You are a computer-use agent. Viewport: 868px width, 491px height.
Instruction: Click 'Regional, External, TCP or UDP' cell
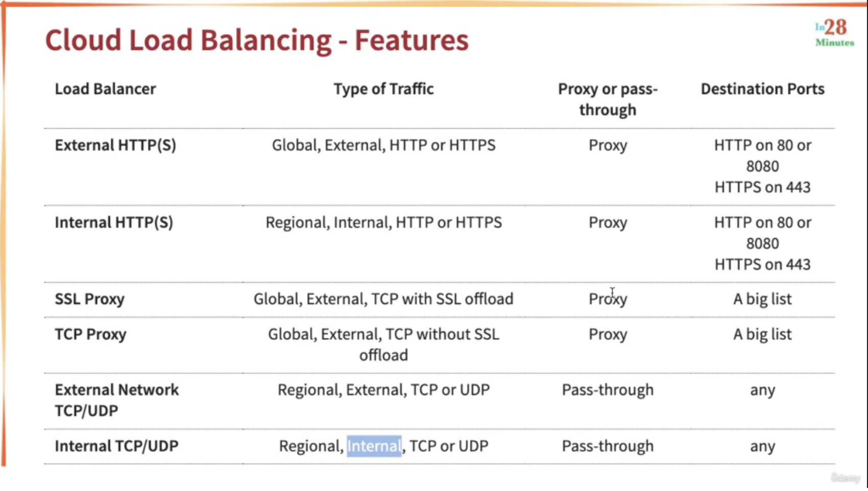coord(383,390)
